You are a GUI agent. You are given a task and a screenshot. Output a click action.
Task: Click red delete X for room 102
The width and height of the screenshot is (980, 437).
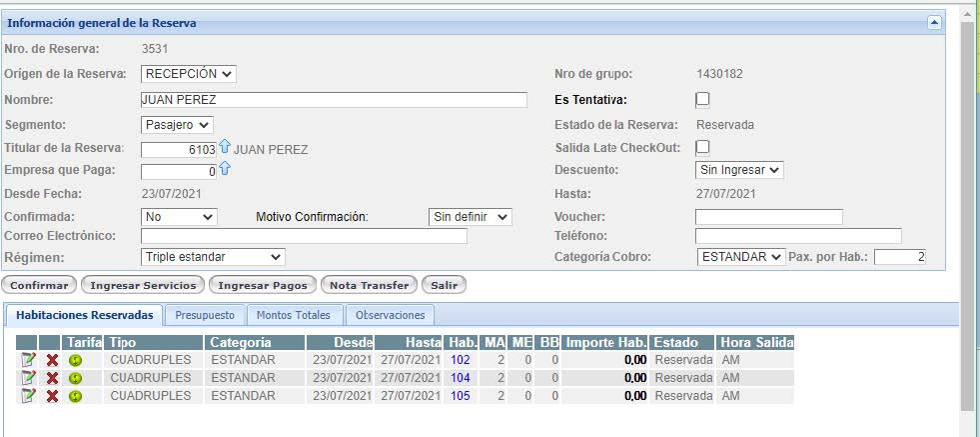click(52, 360)
